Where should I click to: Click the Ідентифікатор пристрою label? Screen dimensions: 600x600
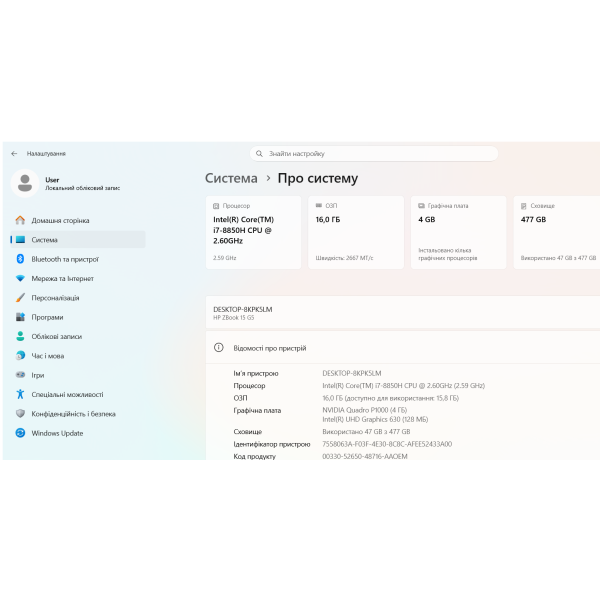pyautogui.click(x=272, y=444)
